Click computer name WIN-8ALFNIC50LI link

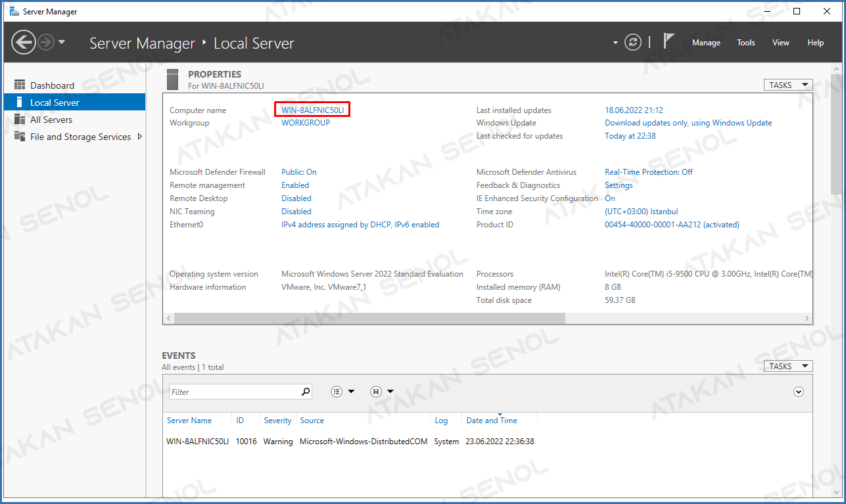pyautogui.click(x=312, y=110)
